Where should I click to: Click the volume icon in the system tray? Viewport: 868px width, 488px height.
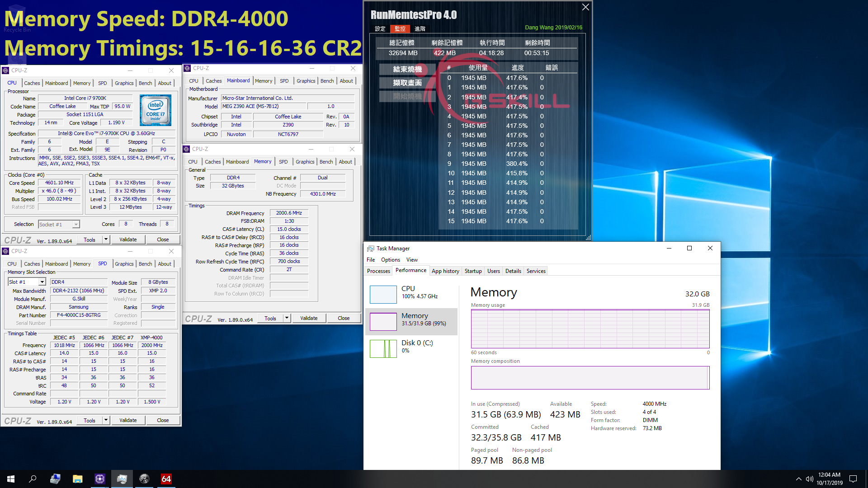click(x=809, y=479)
